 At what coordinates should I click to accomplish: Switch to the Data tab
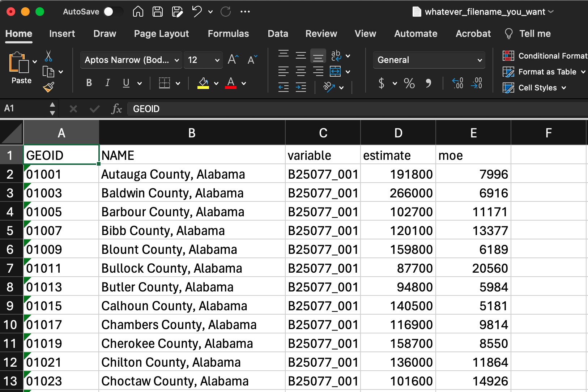coord(278,34)
